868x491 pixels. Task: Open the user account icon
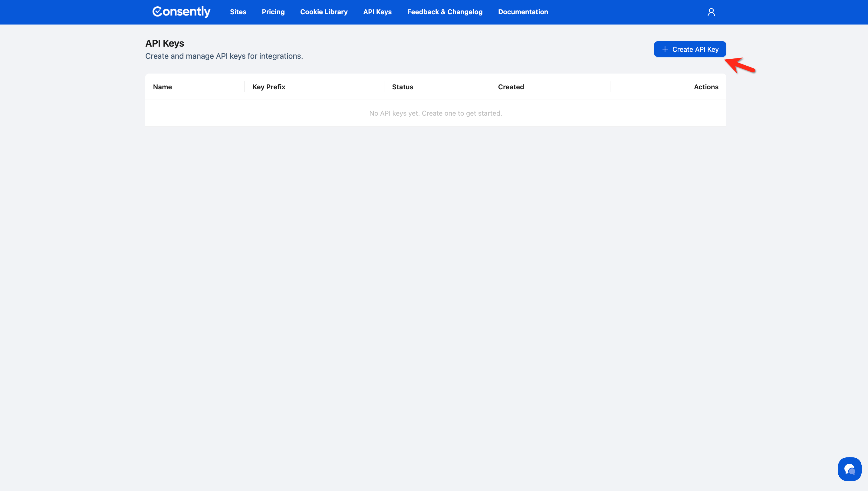(x=711, y=12)
